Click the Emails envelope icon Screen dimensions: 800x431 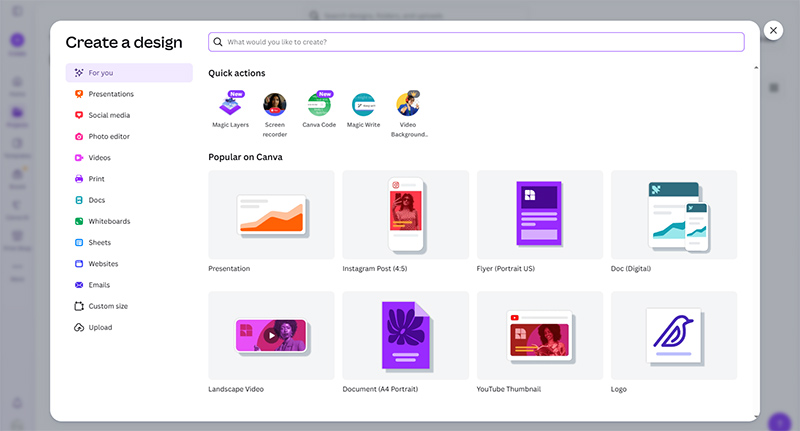[79, 285]
